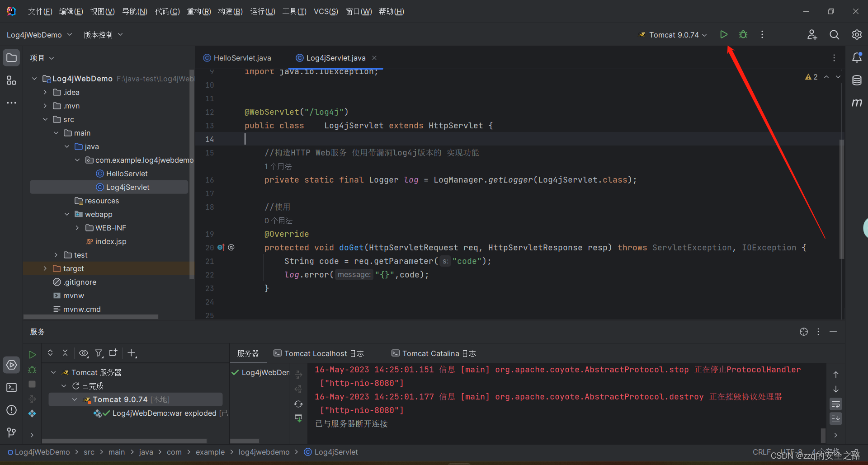This screenshot has width=868, height=465.
Task: Expand all services tree nodes
Action: point(50,352)
